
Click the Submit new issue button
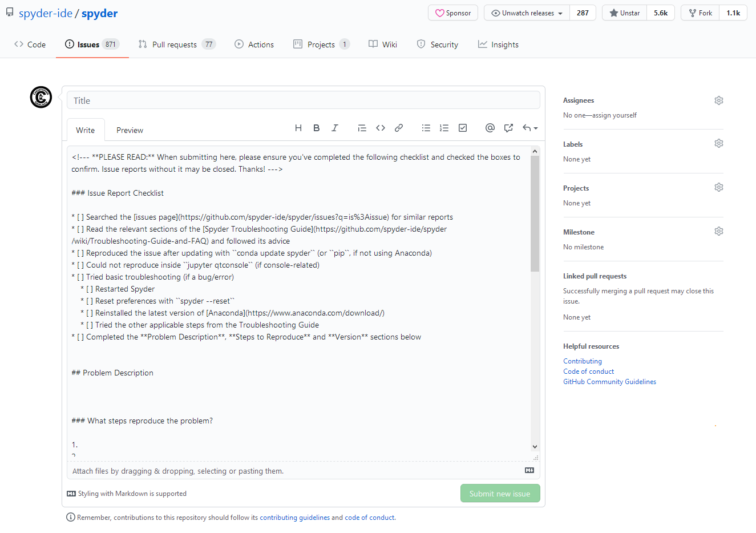(500, 493)
